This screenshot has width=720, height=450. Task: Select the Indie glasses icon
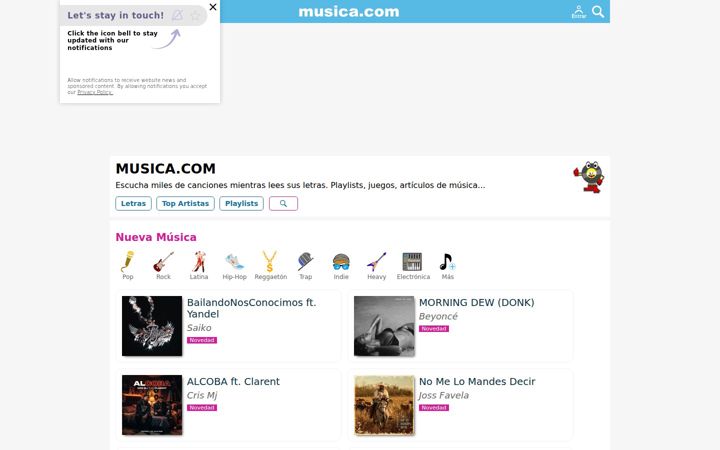(x=341, y=262)
